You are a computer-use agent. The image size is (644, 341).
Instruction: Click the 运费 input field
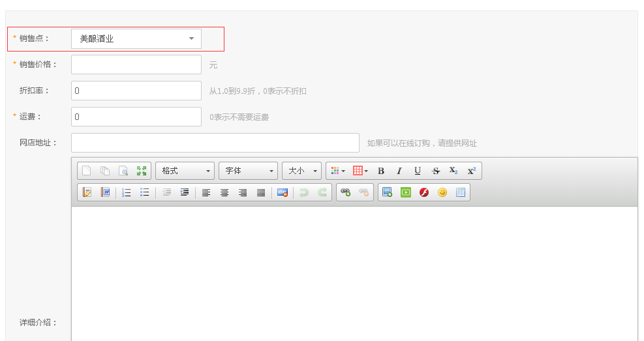pos(136,117)
